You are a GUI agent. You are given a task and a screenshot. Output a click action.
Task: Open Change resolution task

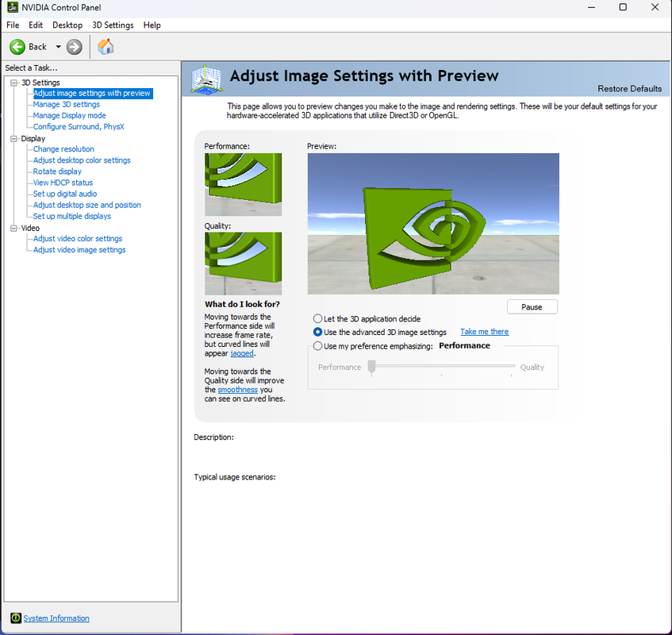click(63, 148)
